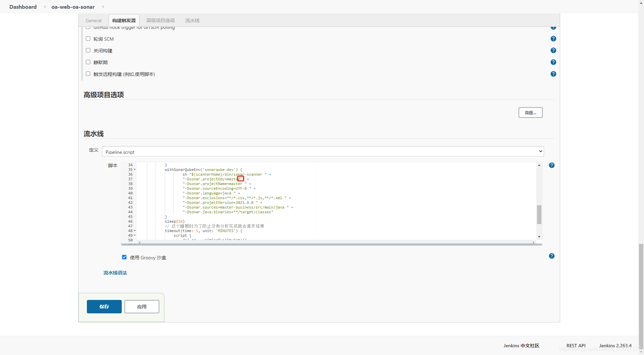Open help for 关闭构建 option
Viewport: 644px width, 355px height.
click(553, 50)
